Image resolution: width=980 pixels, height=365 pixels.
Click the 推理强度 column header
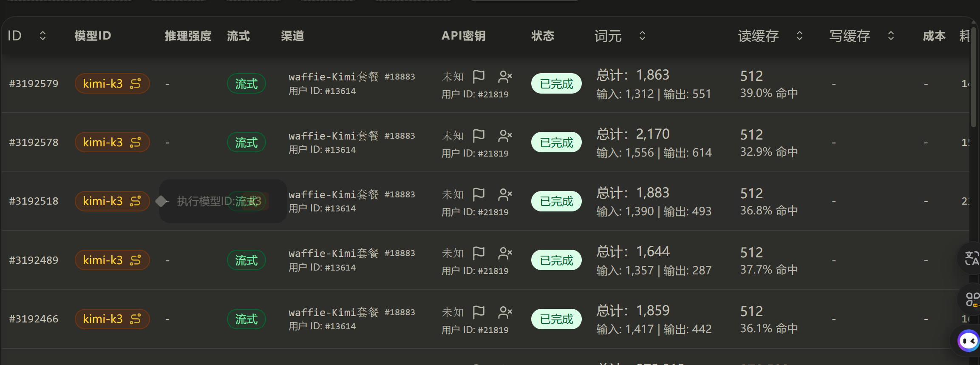click(x=188, y=36)
